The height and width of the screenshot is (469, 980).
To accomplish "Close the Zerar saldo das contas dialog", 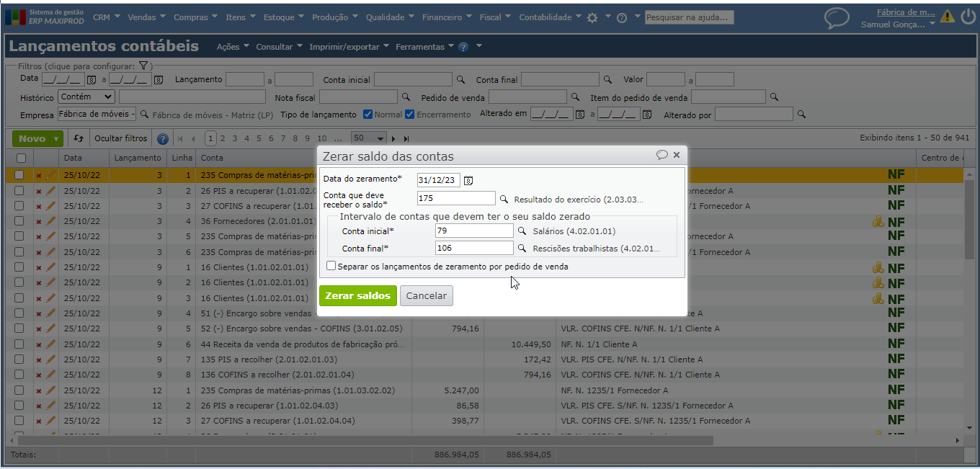I will pos(677,155).
